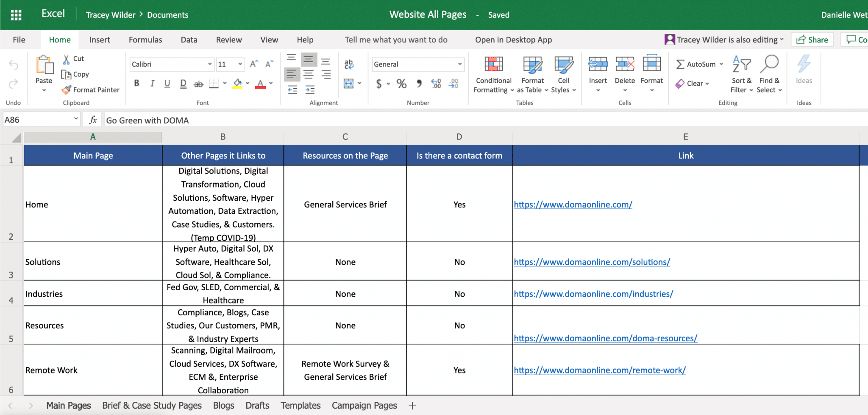Click the Share button
The image size is (868, 415).
click(812, 40)
